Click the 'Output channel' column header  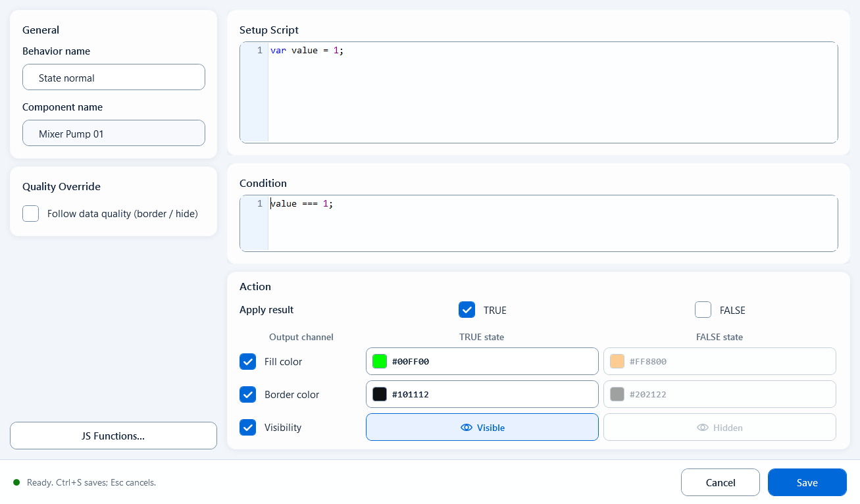pyautogui.click(x=301, y=337)
